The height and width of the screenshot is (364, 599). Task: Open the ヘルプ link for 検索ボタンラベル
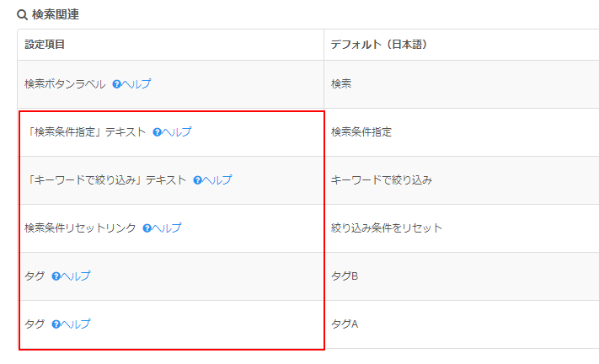[136, 84]
